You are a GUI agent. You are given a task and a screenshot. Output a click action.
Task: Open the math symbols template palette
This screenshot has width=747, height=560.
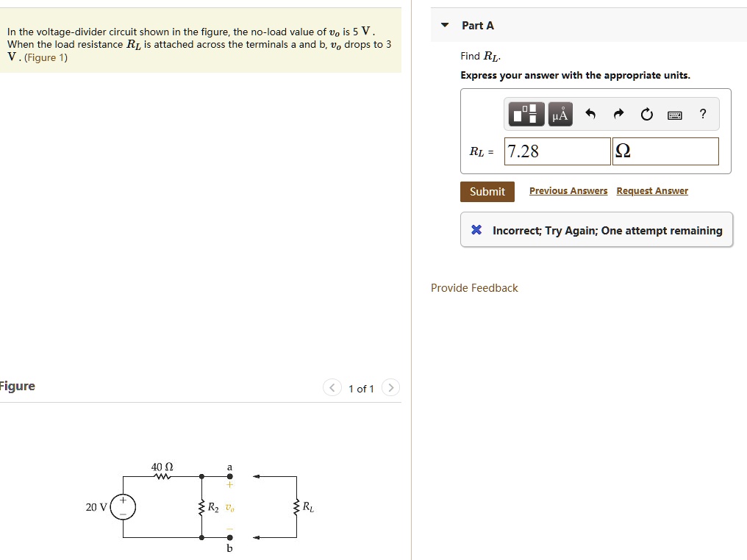(526, 113)
